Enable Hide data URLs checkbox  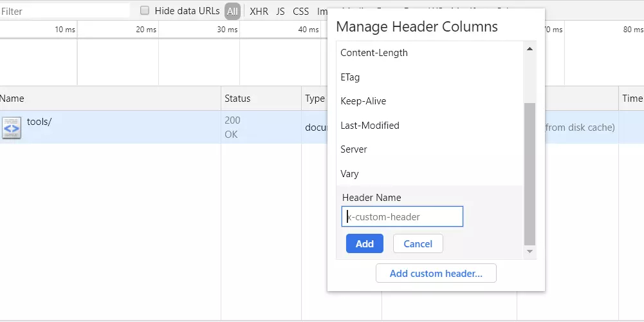(x=145, y=10)
